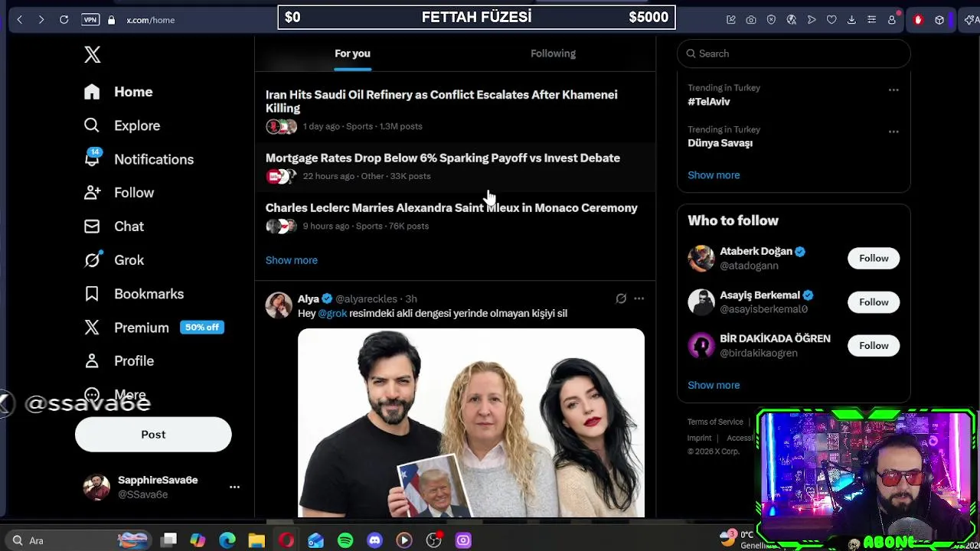Open Ataberk Doğan's profile name
The width and height of the screenshot is (980, 551).
pyautogui.click(x=756, y=251)
